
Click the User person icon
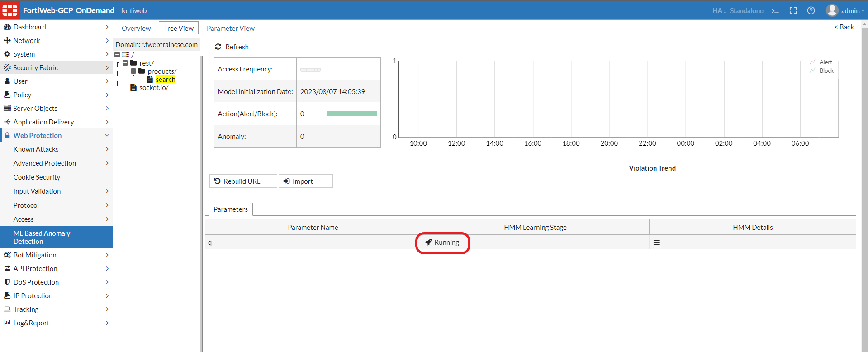pos(7,81)
